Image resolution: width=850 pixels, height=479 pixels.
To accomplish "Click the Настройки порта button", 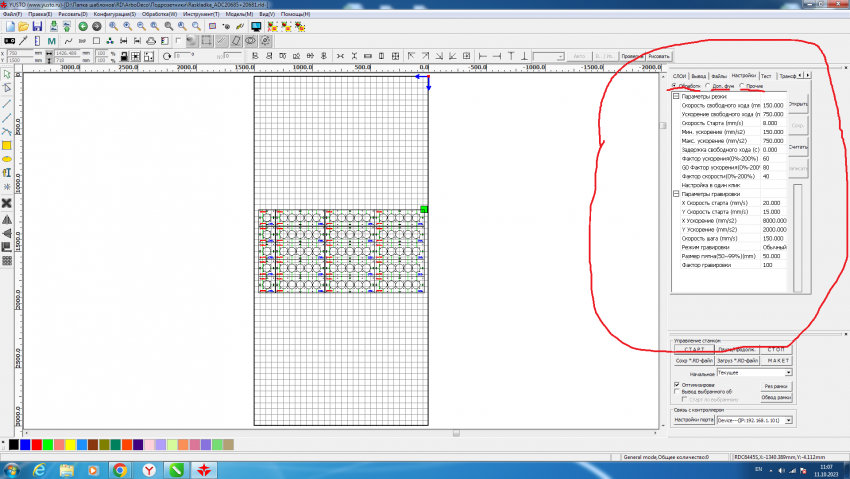I will tap(692, 420).
